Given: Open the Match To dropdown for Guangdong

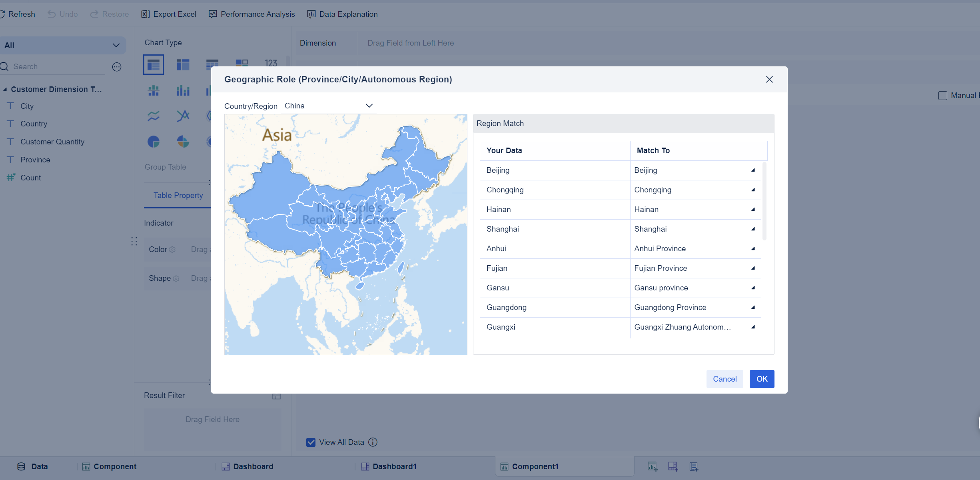Looking at the screenshot, I should point(753,308).
